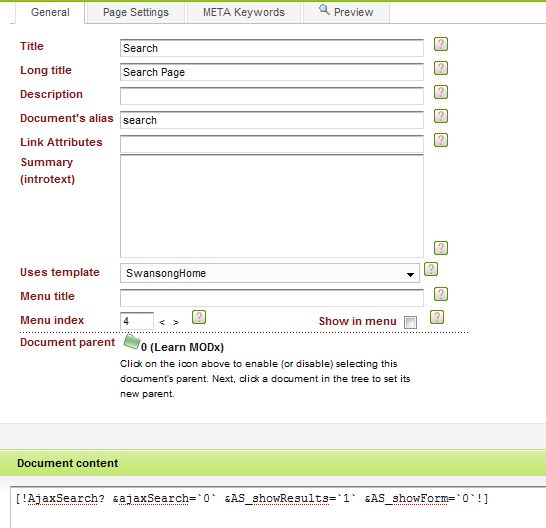Click the help icon for Document's alias
The width and height of the screenshot is (546, 528).
440,116
